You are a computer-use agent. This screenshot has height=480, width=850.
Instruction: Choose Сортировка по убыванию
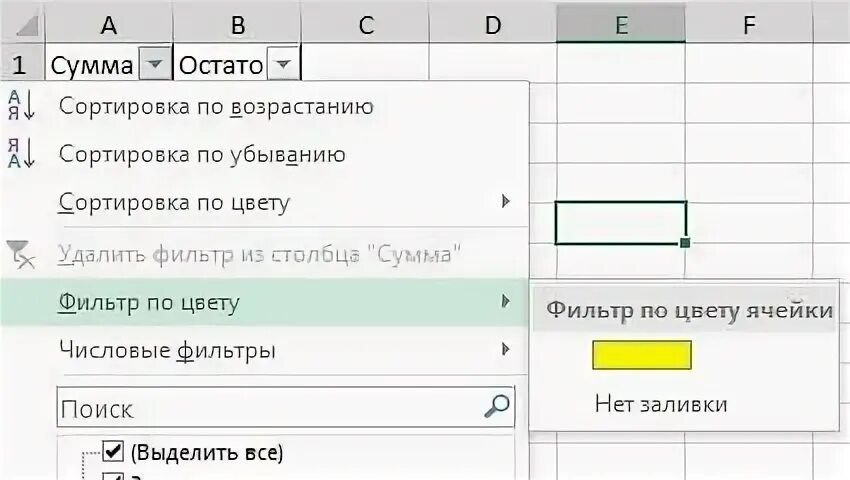[265, 154]
